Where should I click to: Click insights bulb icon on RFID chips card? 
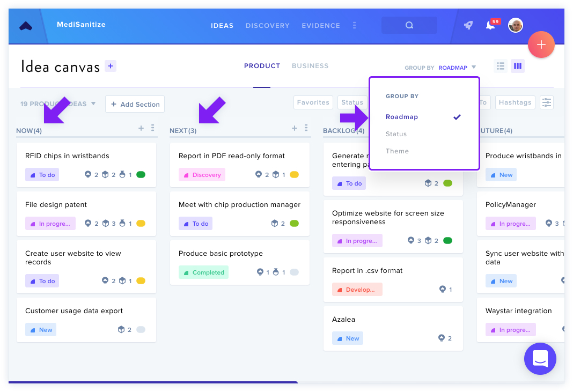point(87,174)
